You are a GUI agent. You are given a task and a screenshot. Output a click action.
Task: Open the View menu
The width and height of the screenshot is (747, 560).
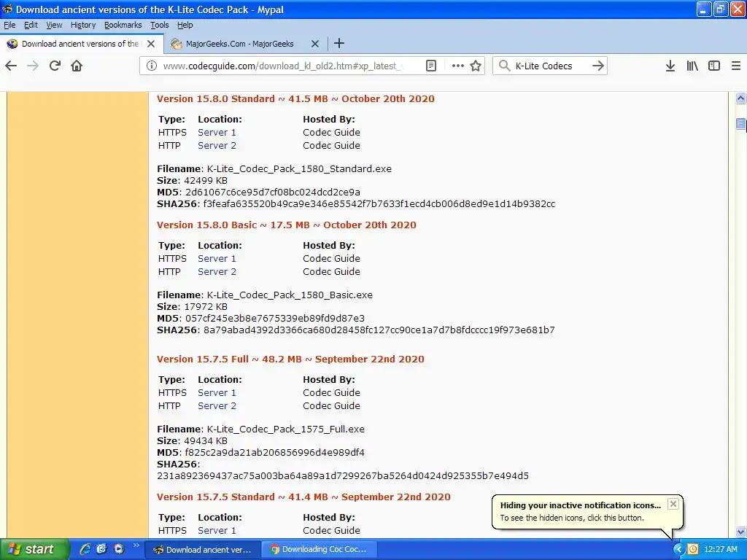(x=54, y=25)
